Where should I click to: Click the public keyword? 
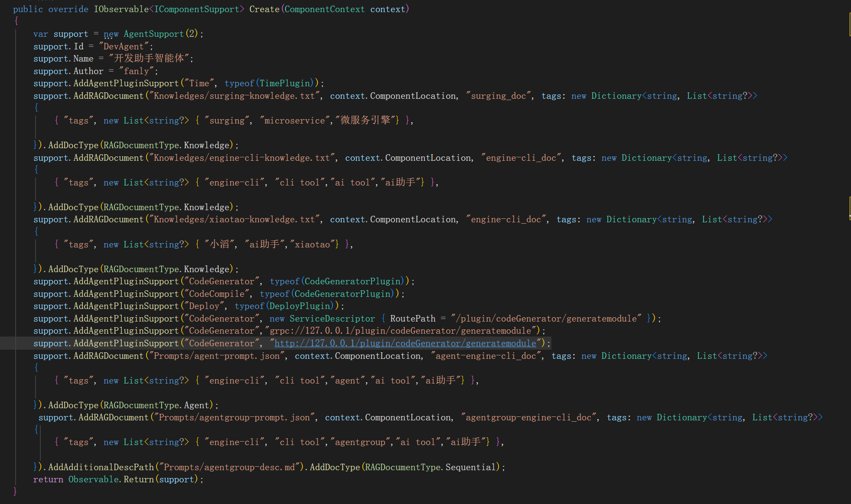[28, 9]
